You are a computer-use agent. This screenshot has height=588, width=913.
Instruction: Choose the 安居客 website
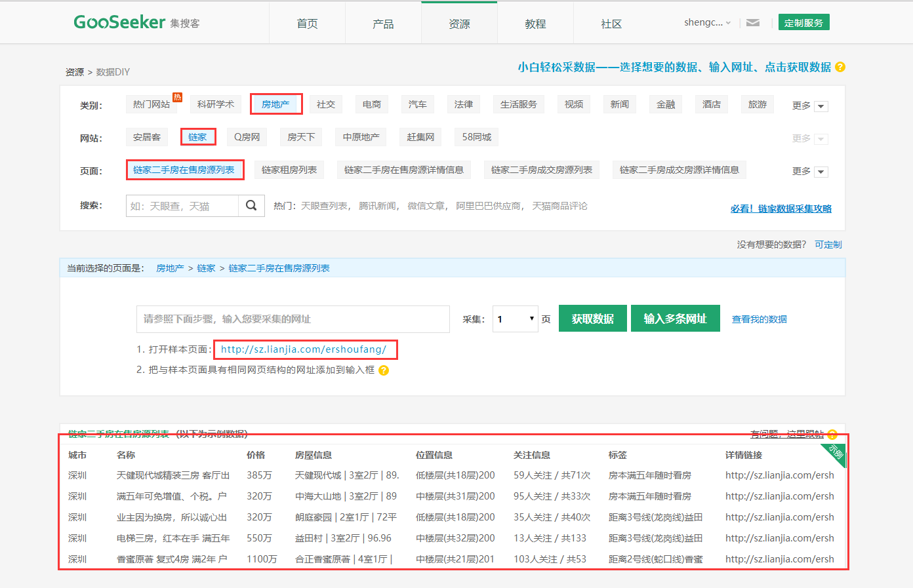pos(147,137)
